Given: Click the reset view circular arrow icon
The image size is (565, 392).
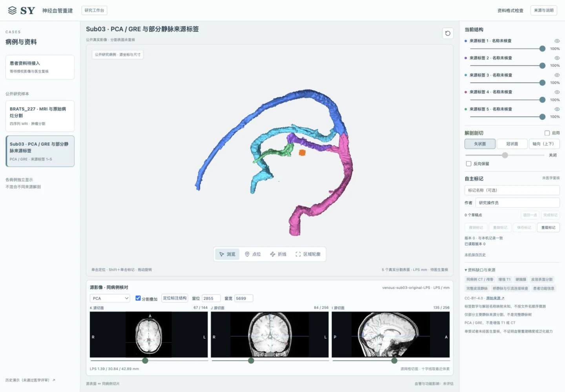Looking at the screenshot, I should point(448,33).
